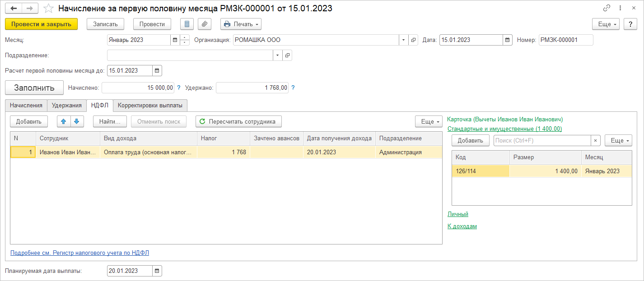Focus the Поиск (Ctrl+F) search box

click(542, 141)
